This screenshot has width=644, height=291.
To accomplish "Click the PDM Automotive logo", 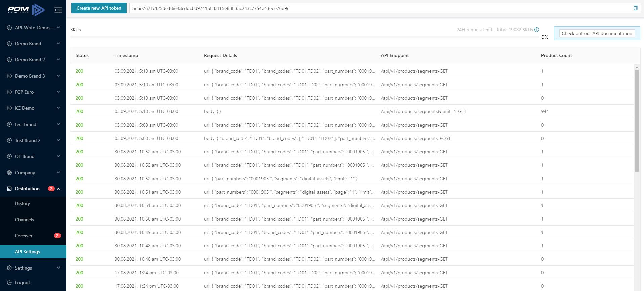I will point(26,10).
